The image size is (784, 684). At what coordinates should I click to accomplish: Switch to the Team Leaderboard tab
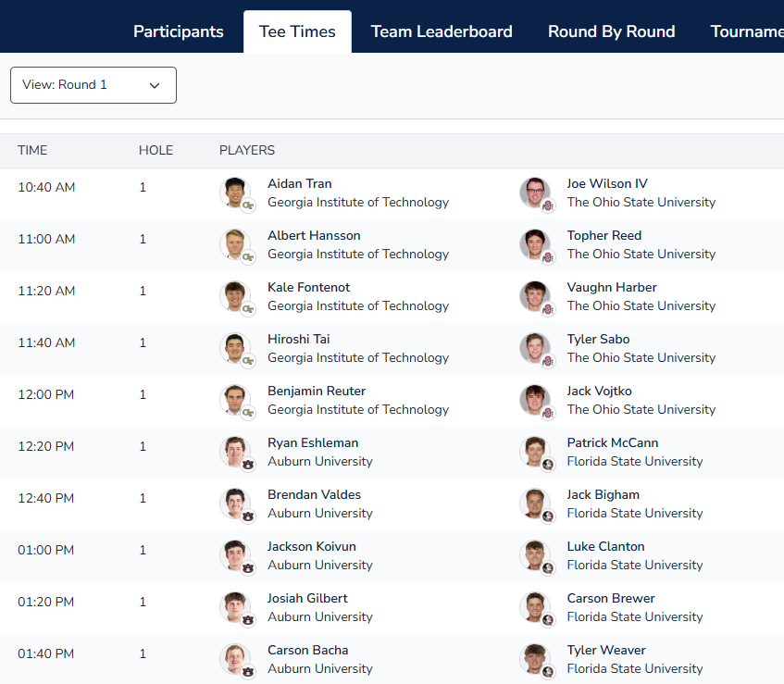click(x=442, y=31)
